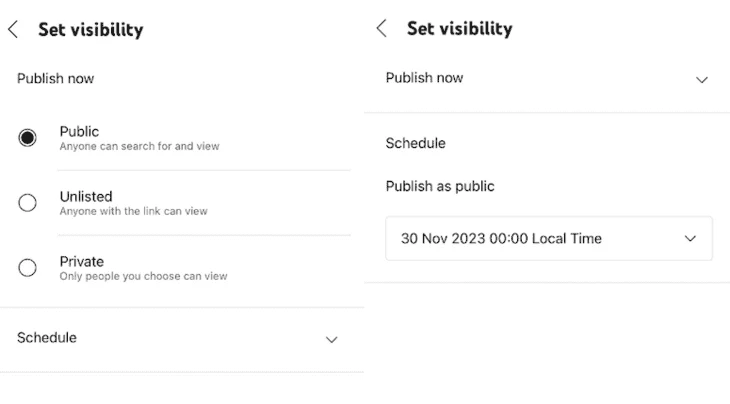Expand the collapsed Publish now chevron

point(702,80)
